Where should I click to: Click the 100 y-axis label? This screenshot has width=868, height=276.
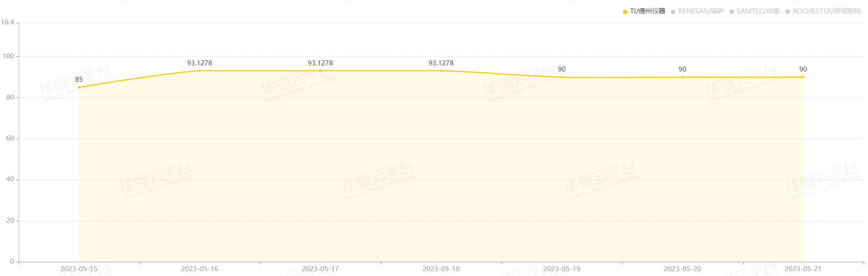(x=8, y=56)
